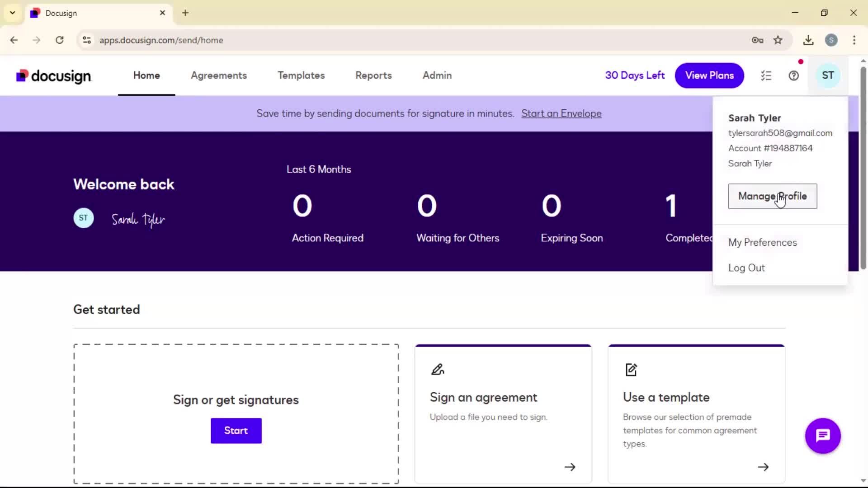Click the Sign or get signatures drop area
The width and height of the screenshot is (868, 488).
click(236, 414)
